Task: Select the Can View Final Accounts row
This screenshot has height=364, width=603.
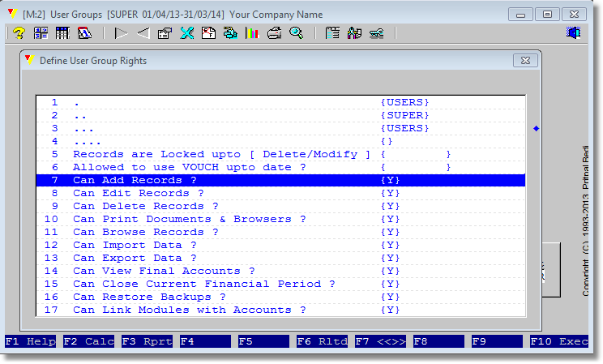Action: coord(280,271)
